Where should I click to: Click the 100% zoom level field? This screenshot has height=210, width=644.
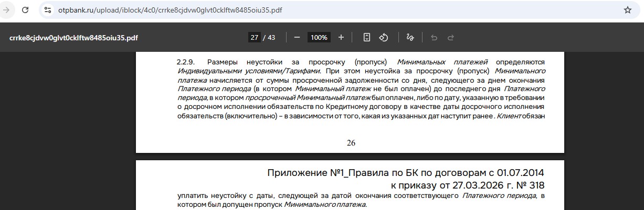[319, 37]
